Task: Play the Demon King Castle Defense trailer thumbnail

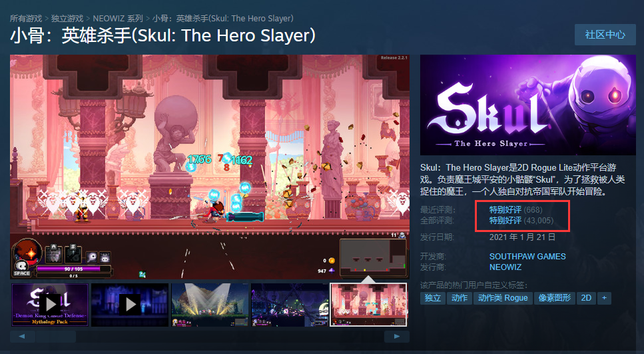Action: coord(50,305)
